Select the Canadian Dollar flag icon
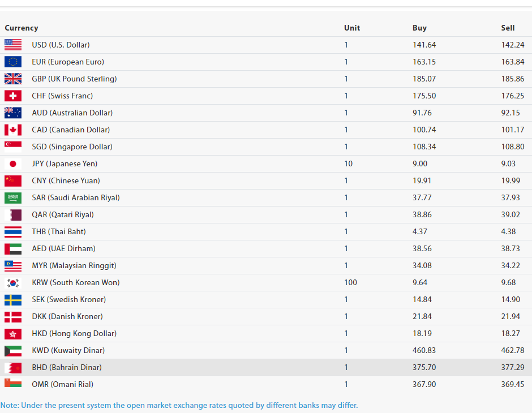The image size is (532, 413). [13, 130]
